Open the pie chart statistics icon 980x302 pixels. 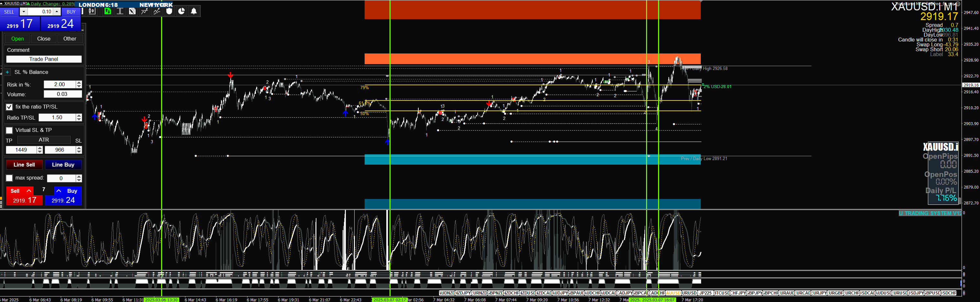(x=182, y=11)
